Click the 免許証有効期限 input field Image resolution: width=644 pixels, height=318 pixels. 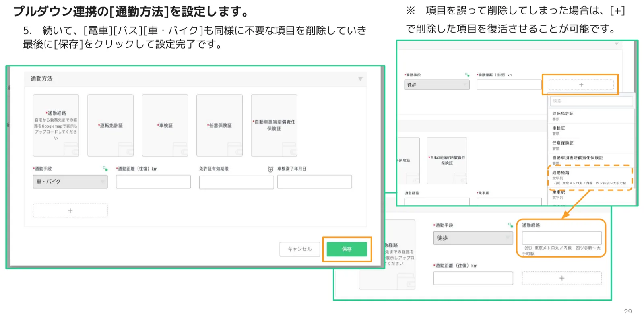(x=236, y=182)
